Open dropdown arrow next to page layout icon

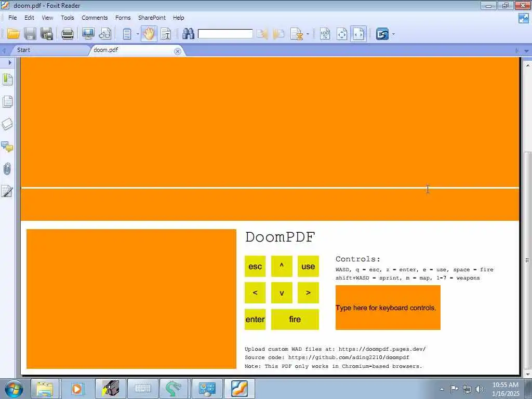tap(137, 34)
